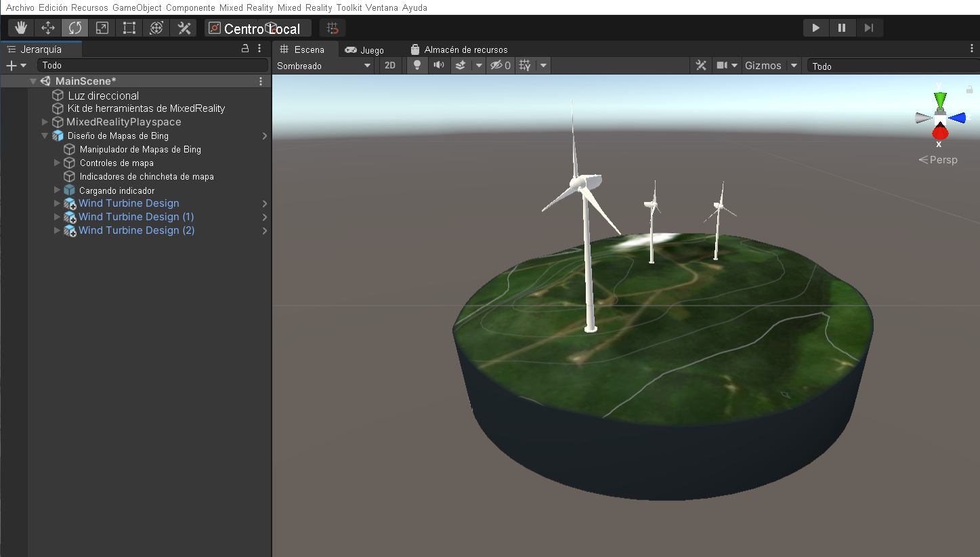Viewport: 980px width, 557px height.
Task: Open Gizmos dropdown arrow
Action: [x=794, y=66]
